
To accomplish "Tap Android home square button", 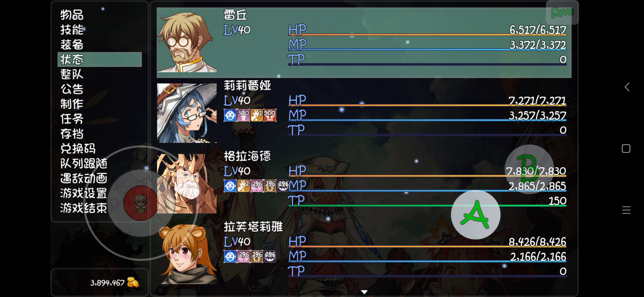I will (626, 148).
